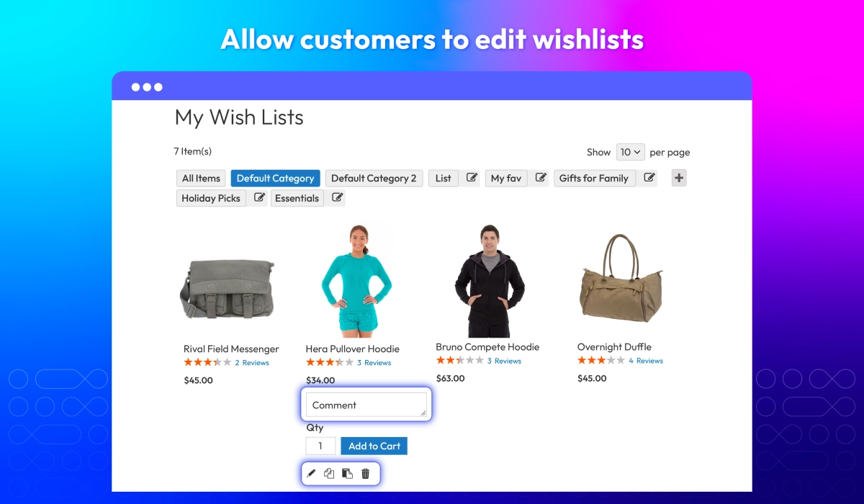
Task: Click the edit icon for Essentials wishlist
Action: coord(337,198)
